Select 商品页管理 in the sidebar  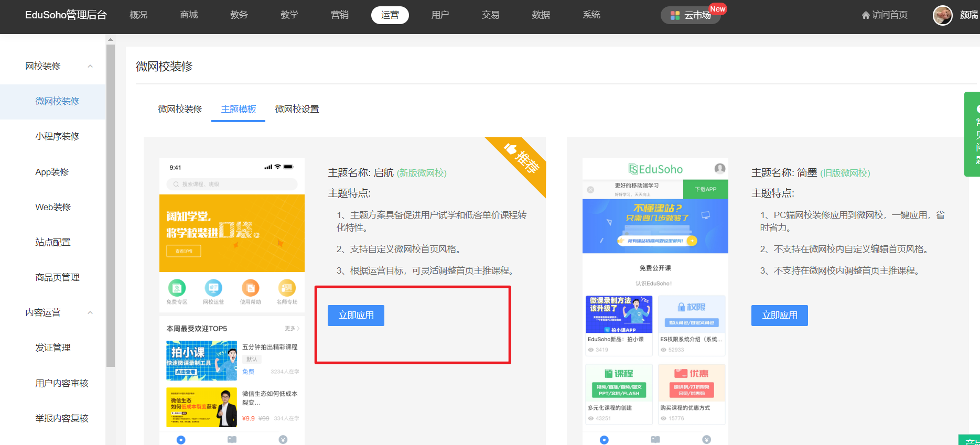tap(57, 277)
